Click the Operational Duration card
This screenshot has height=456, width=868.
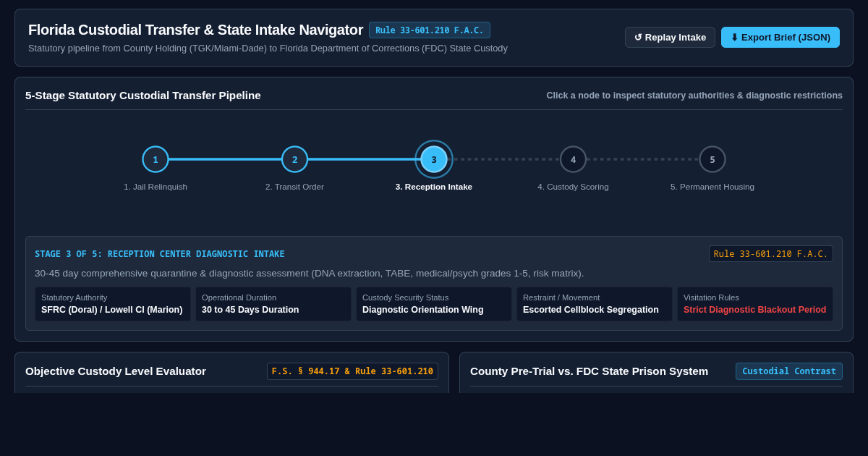point(273,304)
